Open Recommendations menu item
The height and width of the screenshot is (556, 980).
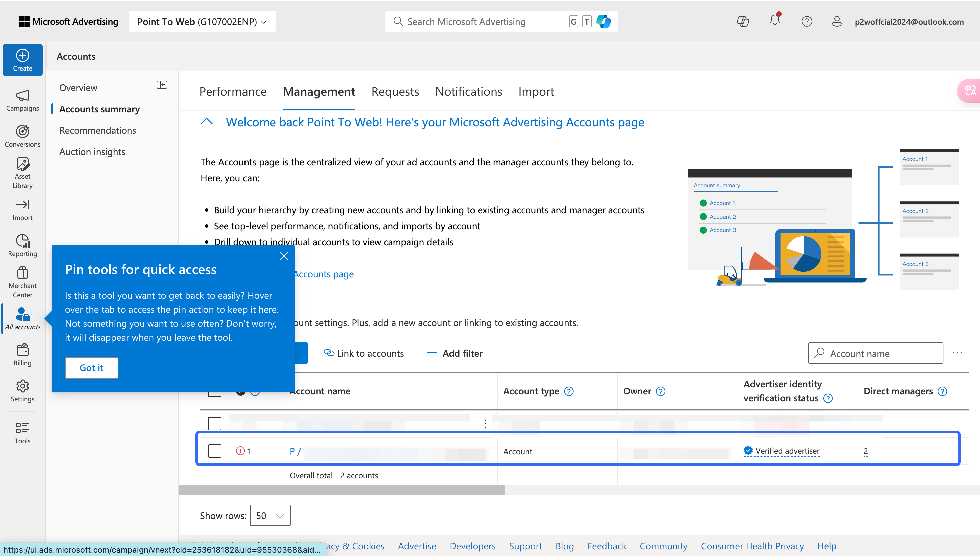(98, 131)
